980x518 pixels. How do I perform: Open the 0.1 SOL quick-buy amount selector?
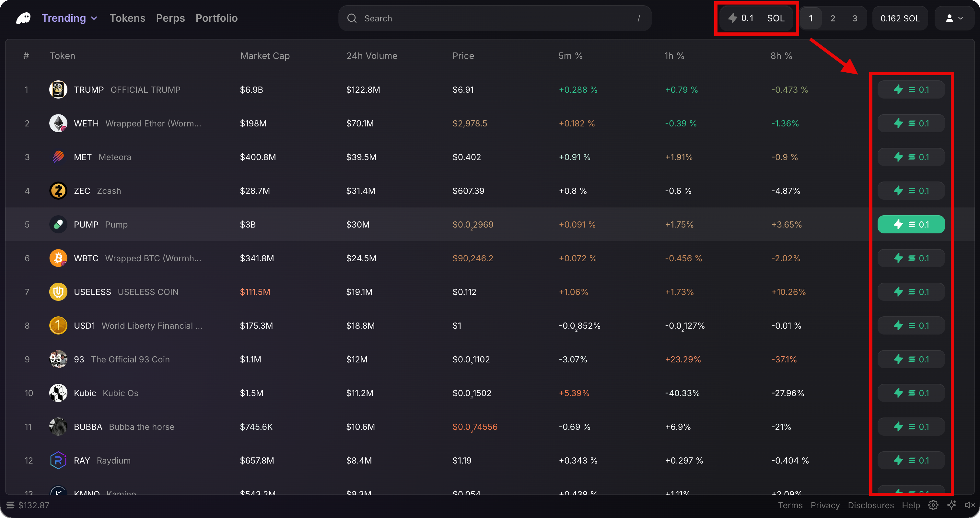[756, 18]
